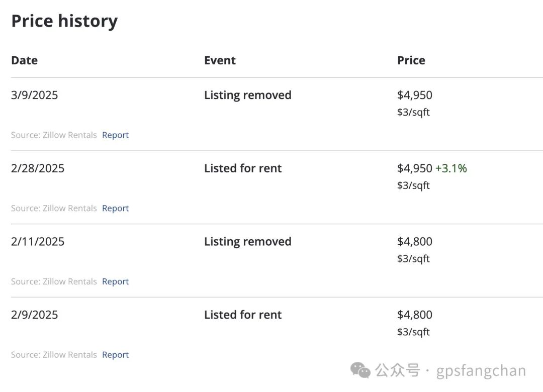Viewport: 543px width, 392px height.
Task: Click the Price column header
Action: tap(411, 60)
